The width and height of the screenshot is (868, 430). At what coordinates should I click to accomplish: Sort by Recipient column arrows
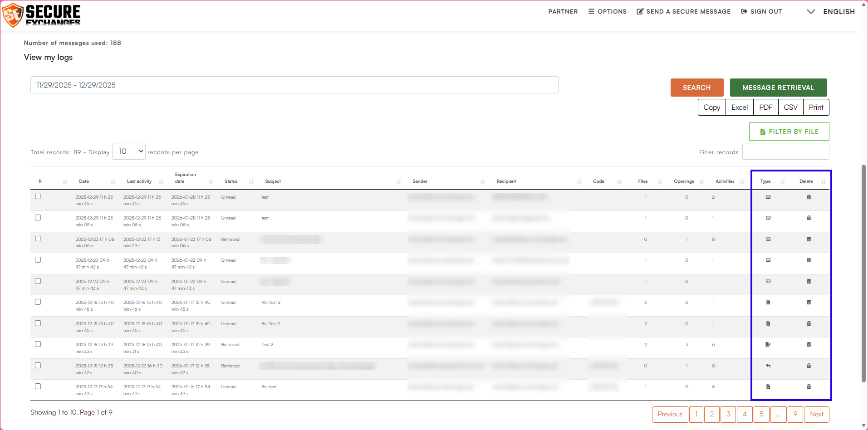click(x=579, y=182)
